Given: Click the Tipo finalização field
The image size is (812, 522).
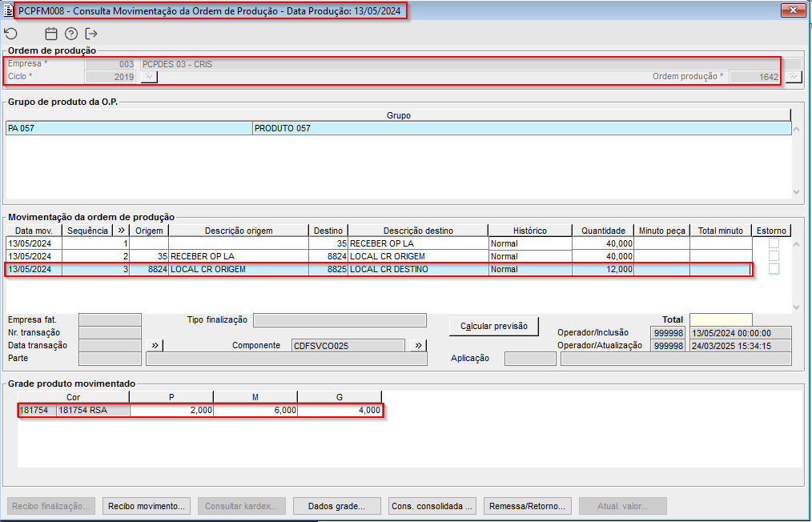Looking at the screenshot, I should tap(340, 320).
